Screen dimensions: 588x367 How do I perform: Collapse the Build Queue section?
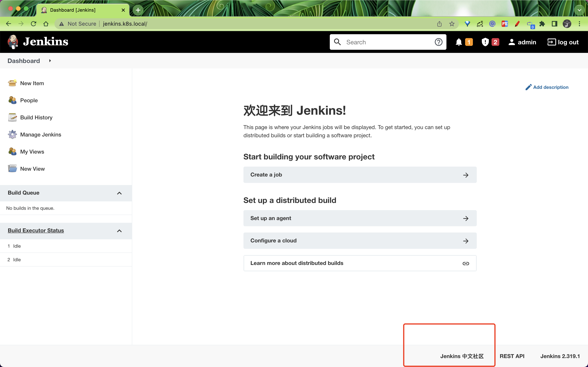tap(119, 193)
